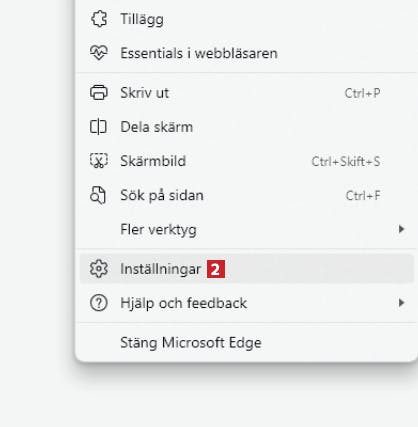Click the question mark help icon

99,303
